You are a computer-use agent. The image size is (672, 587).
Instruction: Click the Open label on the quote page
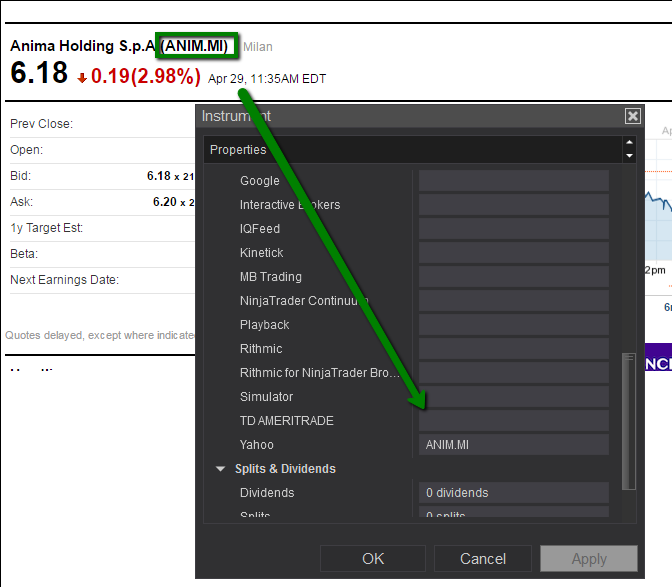[27, 150]
